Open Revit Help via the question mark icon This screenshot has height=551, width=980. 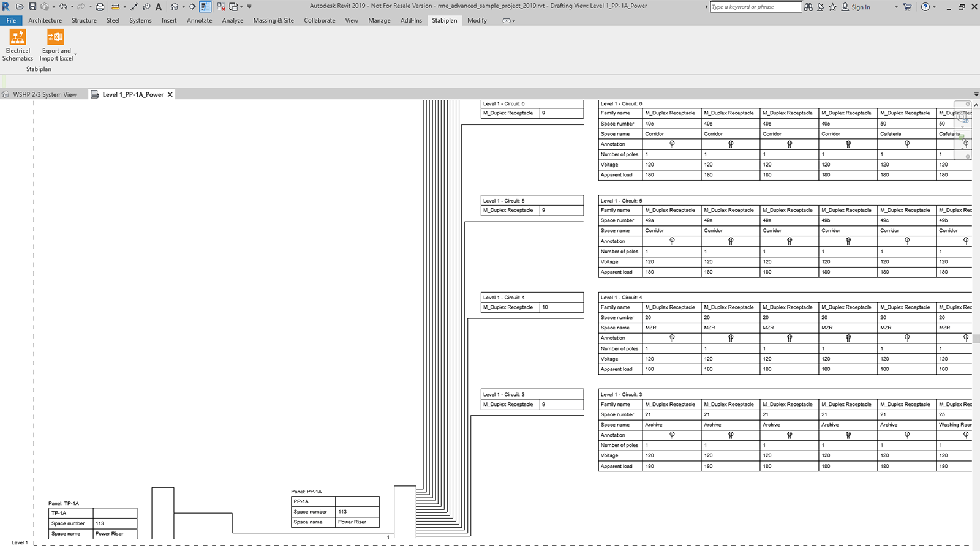click(x=925, y=7)
